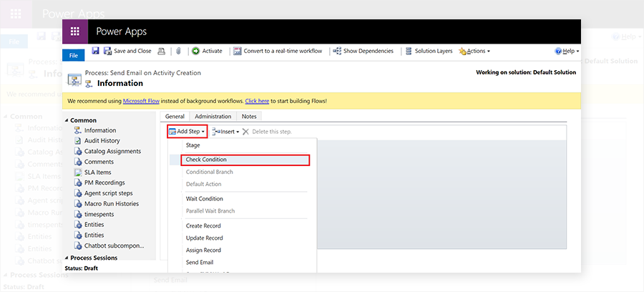This screenshot has width=644, height=292.
Task: Expand the Actions dropdown
Action: (x=474, y=51)
